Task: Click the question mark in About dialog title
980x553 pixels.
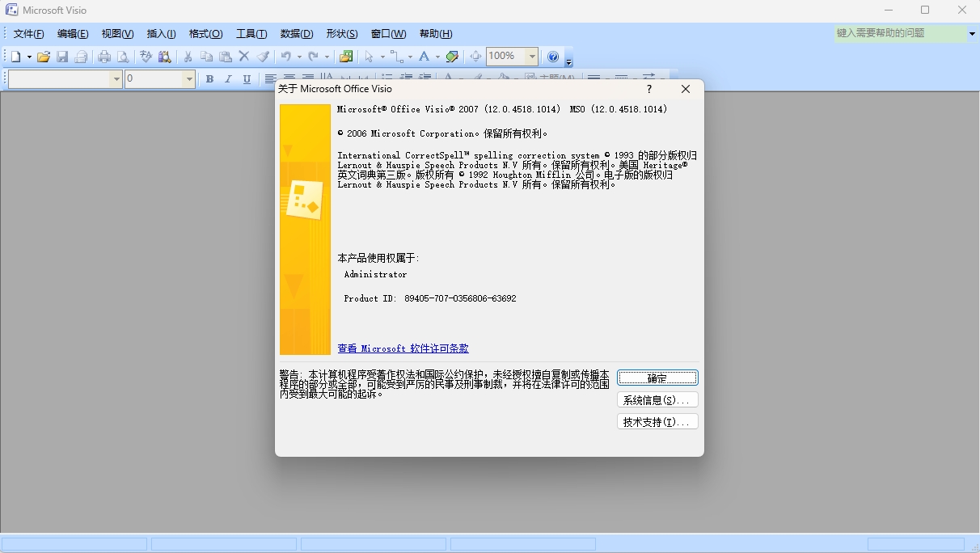Action: click(x=648, y=89)
